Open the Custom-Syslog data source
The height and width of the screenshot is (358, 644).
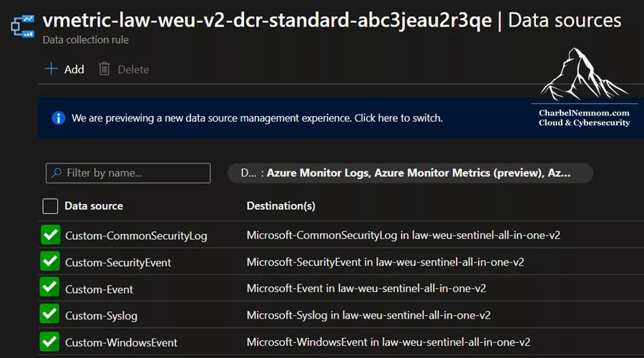(101, 316)
